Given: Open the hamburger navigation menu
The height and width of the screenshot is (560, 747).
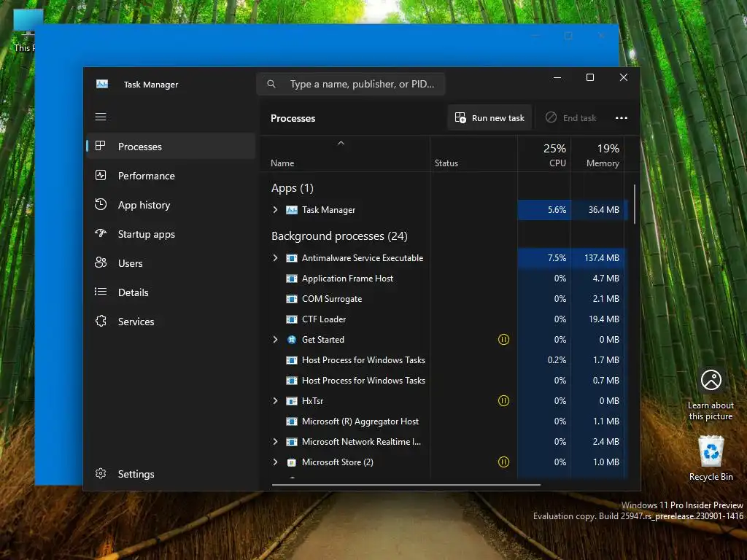Looking at the screenshot, I should click(101, 117).
